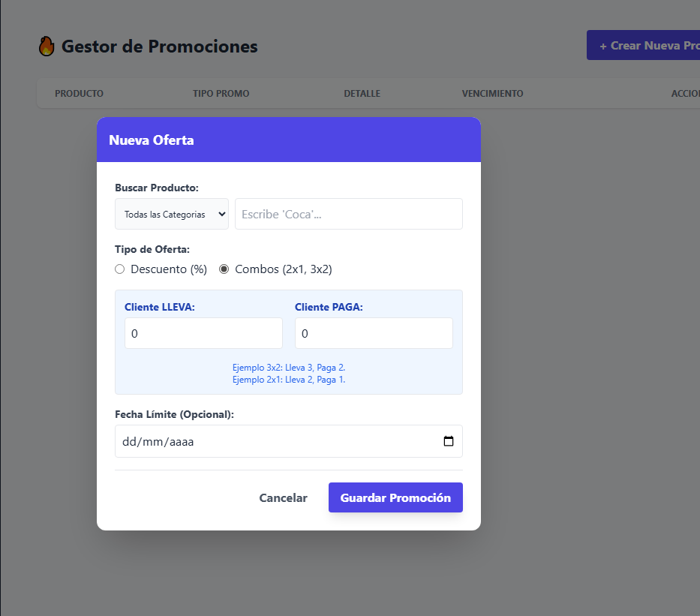Image resolution: width=700 pixels, height=616 pixels.
Task: Open the calendar picker for Fecha Límite
Action: pos(449,441)
